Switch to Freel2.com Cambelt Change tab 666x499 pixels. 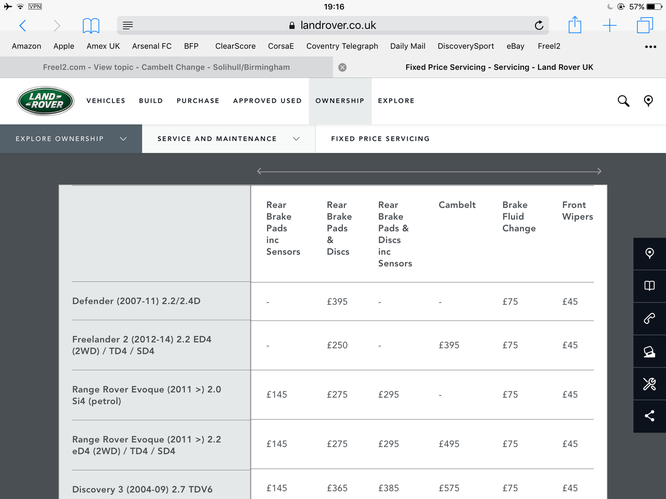(x=166, y=67)
